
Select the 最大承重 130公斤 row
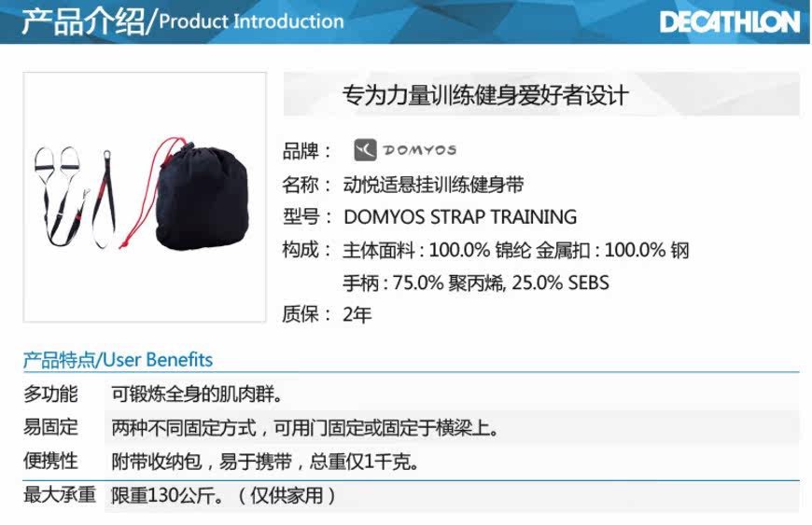click(x=412, y=495)
